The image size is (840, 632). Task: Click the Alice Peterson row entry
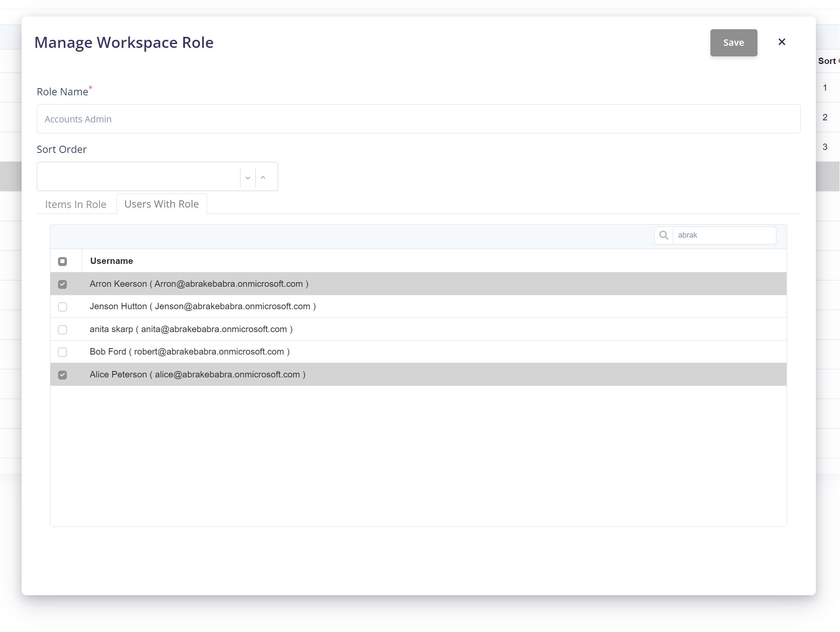point(197,374)
